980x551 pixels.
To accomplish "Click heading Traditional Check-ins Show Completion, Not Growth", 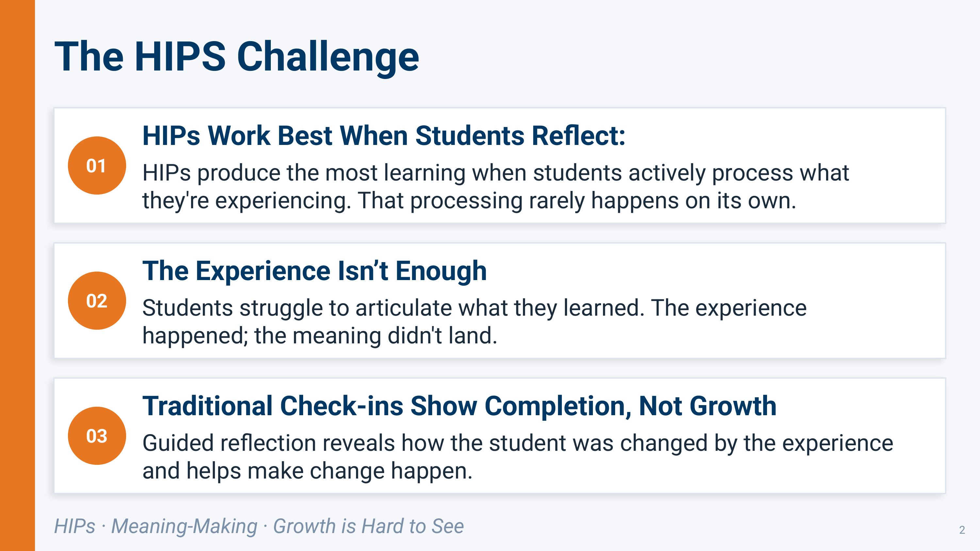I will [x=459, y=406].
